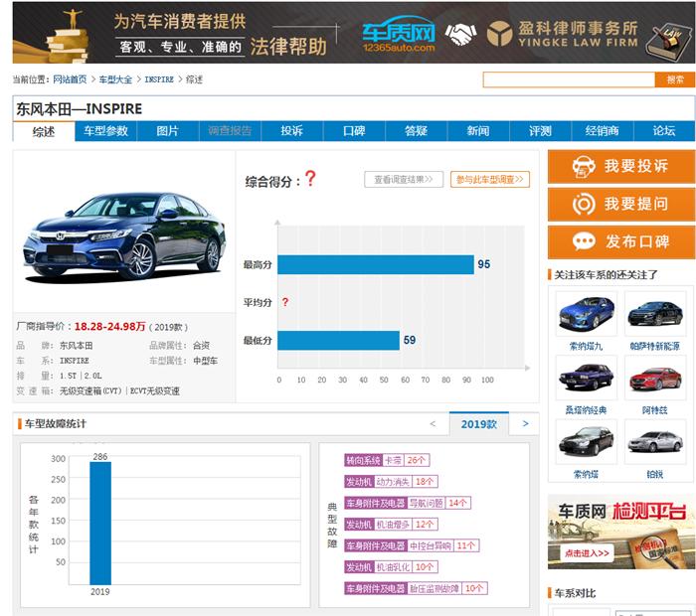Open the 车型大全 breadcrumb link
Image resolution: width=696 pixels, height=616 pixels.
pyautogui.click(x=115, y=79)
